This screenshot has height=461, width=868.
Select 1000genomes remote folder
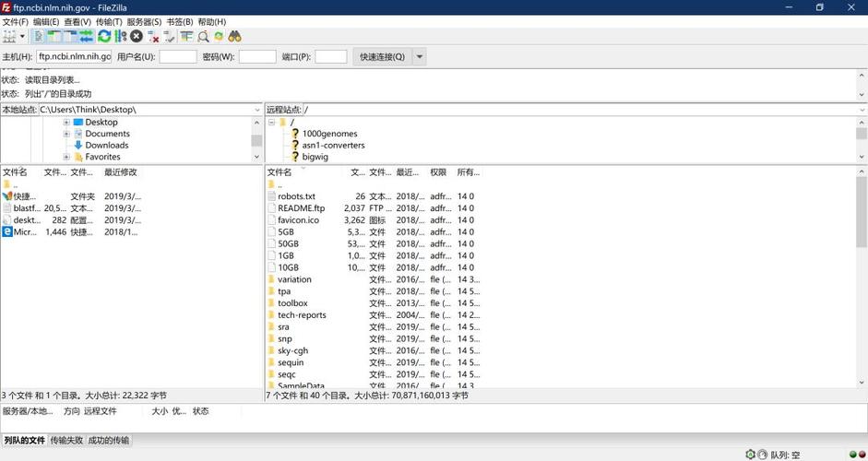(x=329, y=134)
